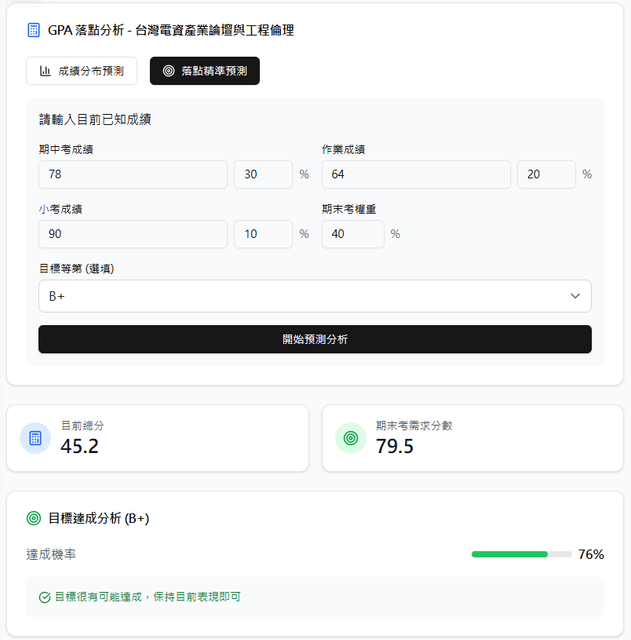Open the 目標等第 dropdown showing B+
This screenshot has height=640, width=631.
pyautogui.click(x=300, y=296)
